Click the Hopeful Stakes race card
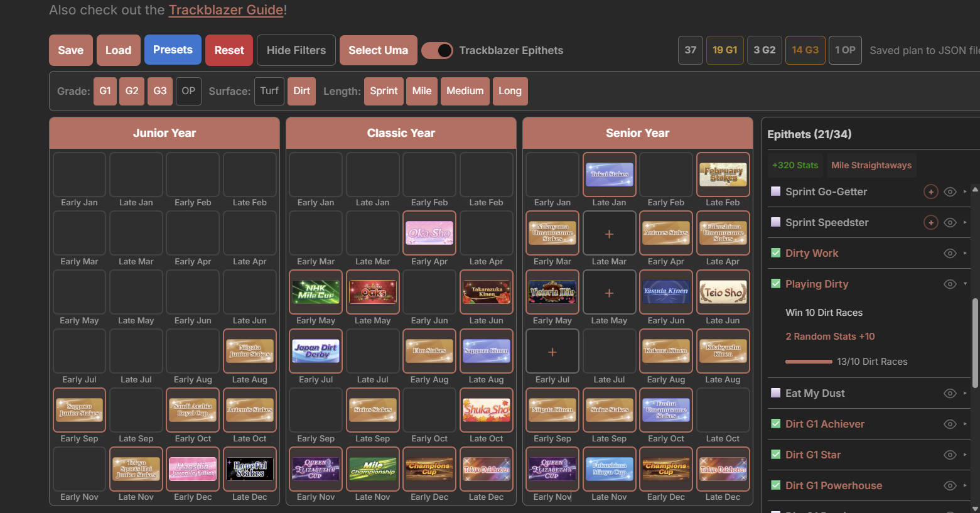Screen dimensions: 980x513 click(250, 469)
